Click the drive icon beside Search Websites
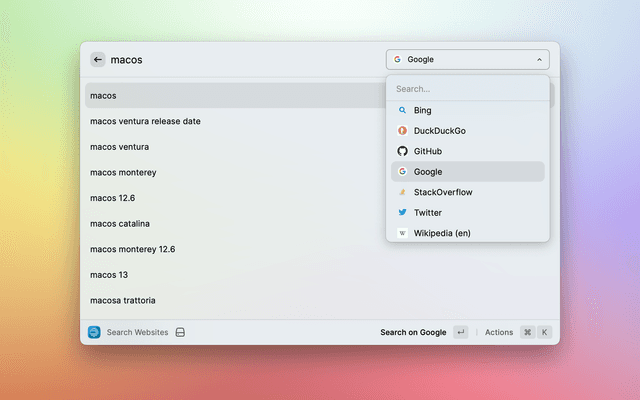Viewport: 640px width, 400px height. point(180,332)
